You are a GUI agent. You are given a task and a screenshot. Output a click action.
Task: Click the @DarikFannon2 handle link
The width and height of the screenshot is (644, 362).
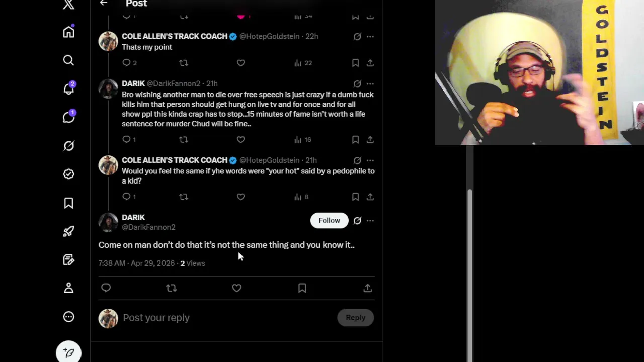[x=148, y=227]
